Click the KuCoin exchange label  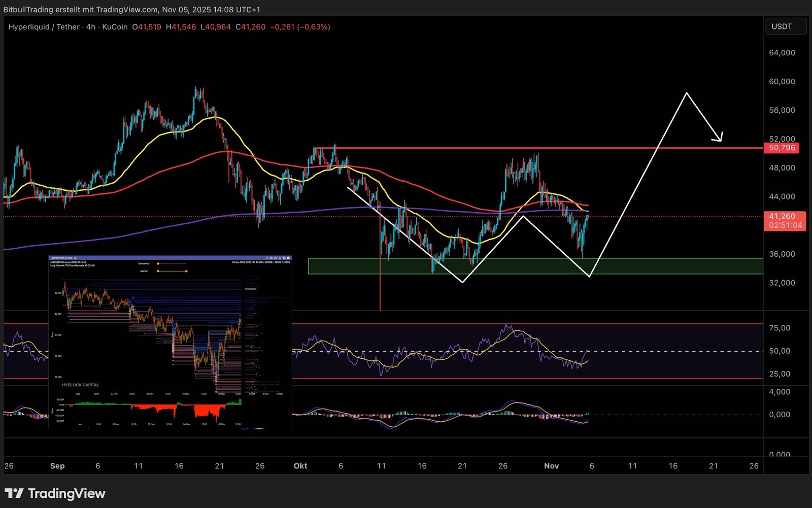[115, 27]
